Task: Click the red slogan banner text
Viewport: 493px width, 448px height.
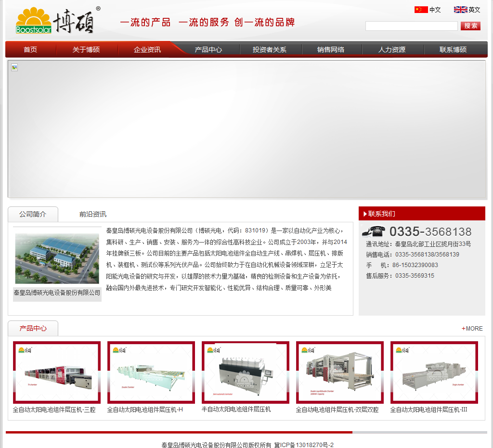Action: (208, 22)
